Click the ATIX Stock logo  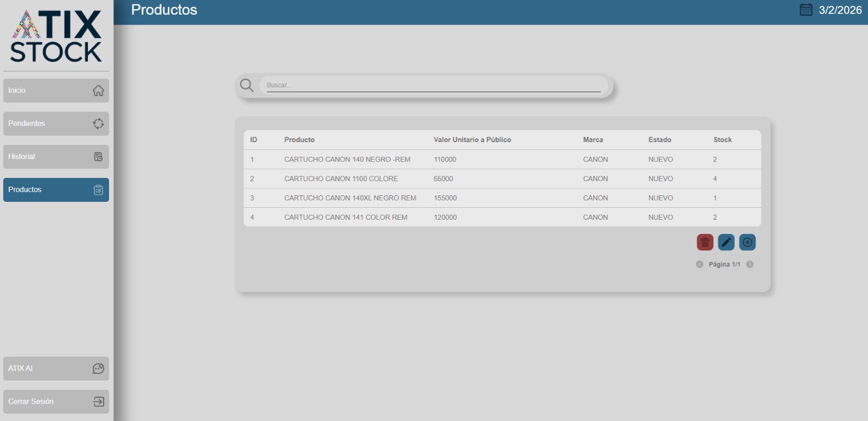(56, 36)
